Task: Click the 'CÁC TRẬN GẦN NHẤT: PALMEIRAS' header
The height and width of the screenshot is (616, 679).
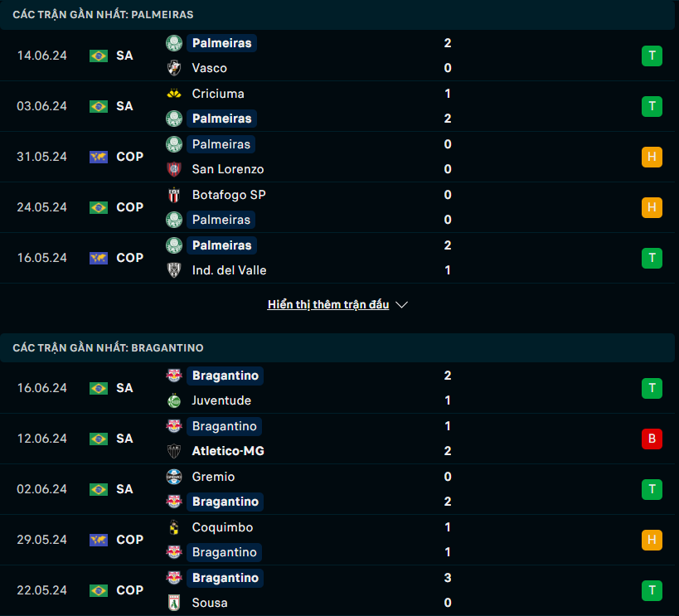Action: [x=103, y=15]
